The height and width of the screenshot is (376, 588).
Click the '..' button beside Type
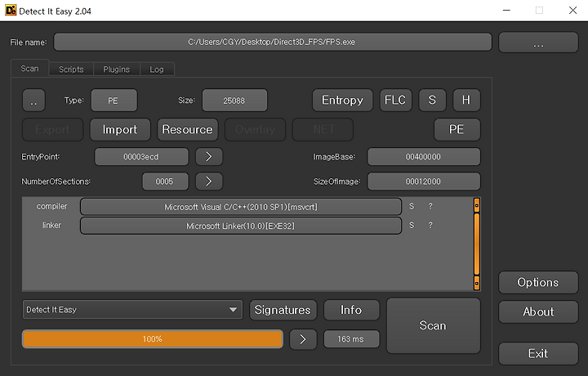[33, 101]
